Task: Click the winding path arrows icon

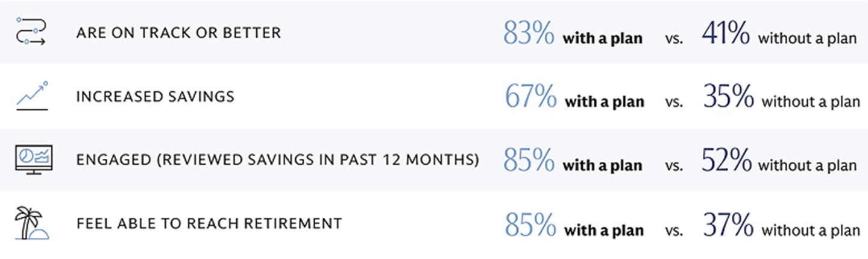Action: [x=31, y=32]
